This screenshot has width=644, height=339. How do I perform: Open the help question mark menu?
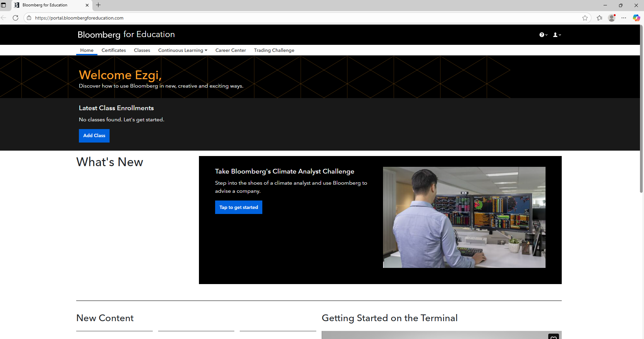543,35
